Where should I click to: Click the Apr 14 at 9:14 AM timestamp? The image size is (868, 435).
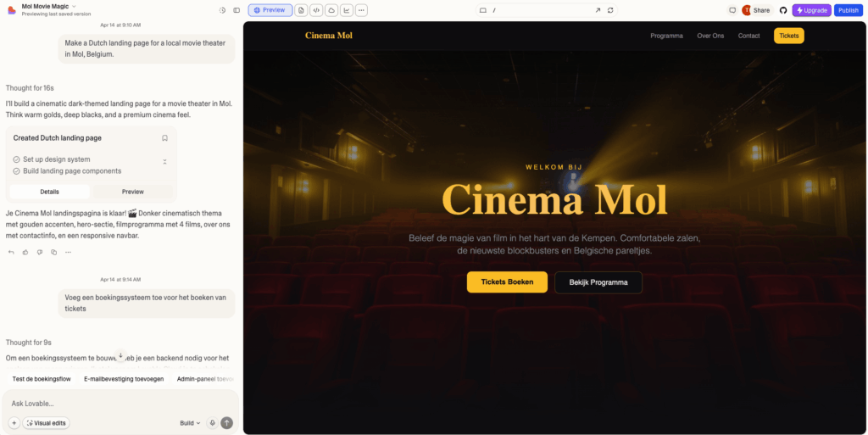[x=120, y=280]
